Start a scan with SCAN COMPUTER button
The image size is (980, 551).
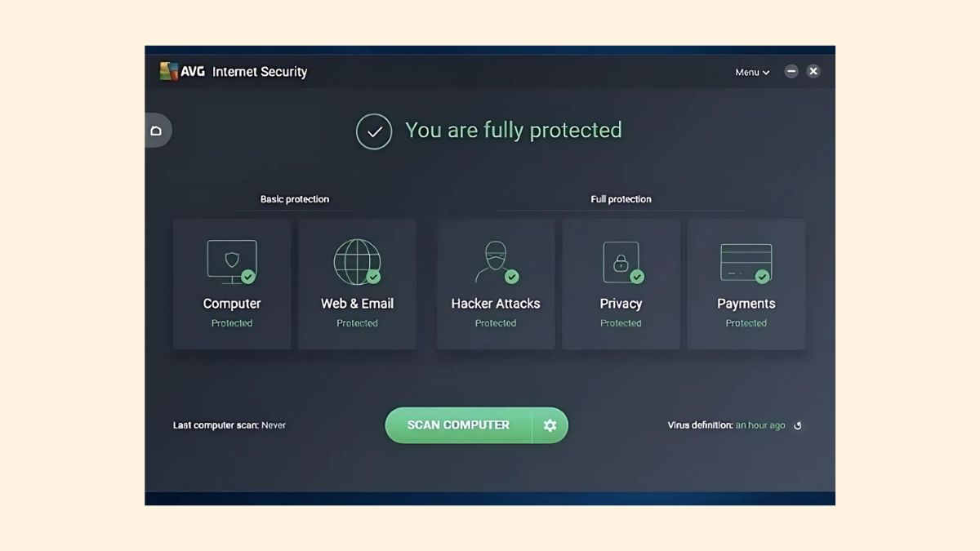458,425
